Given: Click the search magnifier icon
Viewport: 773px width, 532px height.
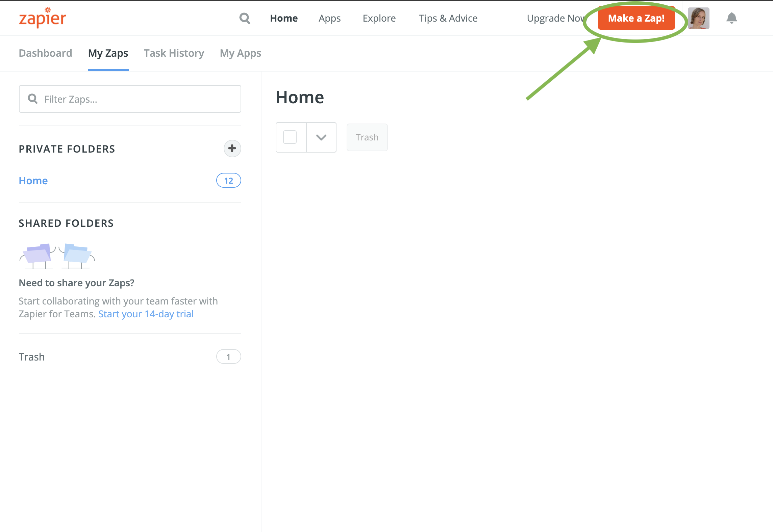Looking at the screenshot, I should 246,18.
